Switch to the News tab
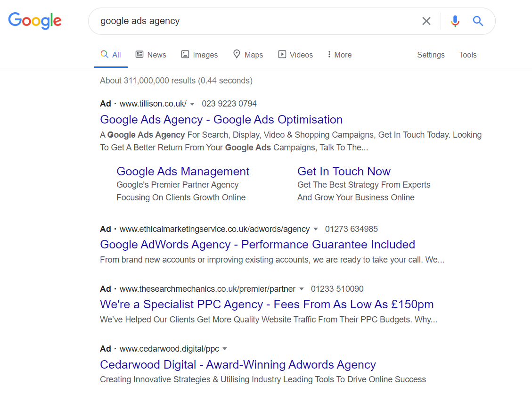Screen dimensions: 532x403 click(x=151, y=55)
